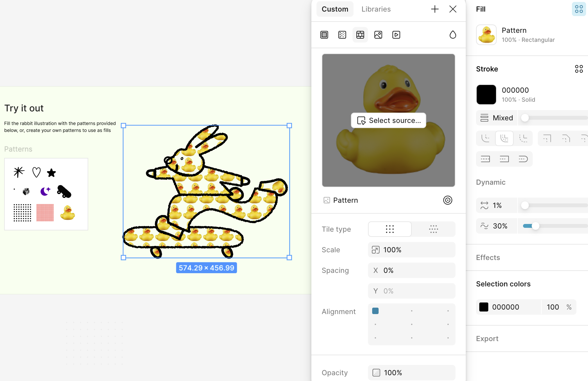588x381 pixels.
Task: Select the image fill type icon
Action: point(378,35)
